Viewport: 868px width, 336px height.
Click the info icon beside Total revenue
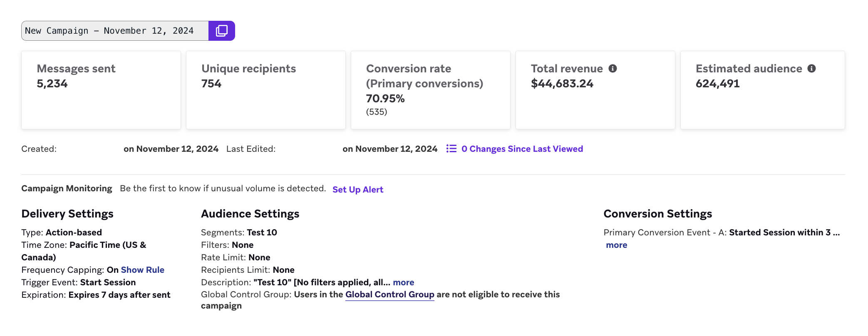(x=613, y=69)
